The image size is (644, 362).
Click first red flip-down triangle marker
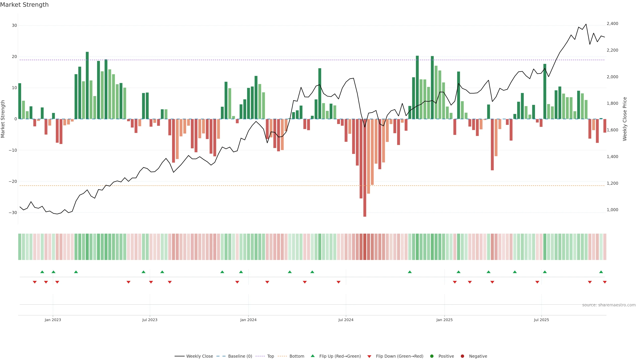coord(35,282)
